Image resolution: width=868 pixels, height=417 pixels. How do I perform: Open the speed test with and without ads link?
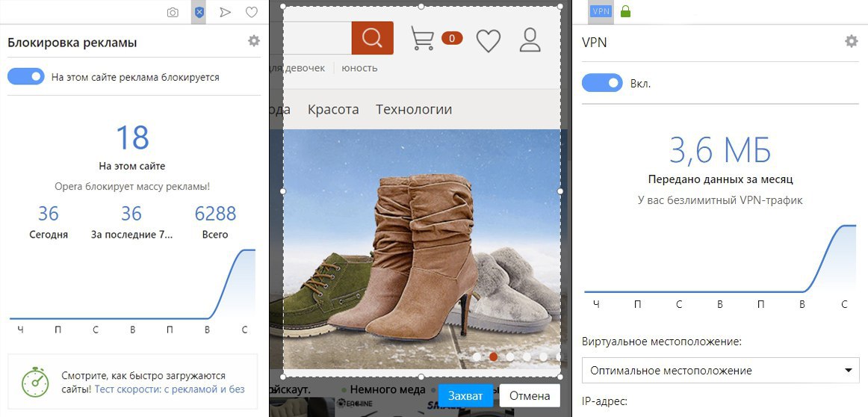click(x=170, y=389)
